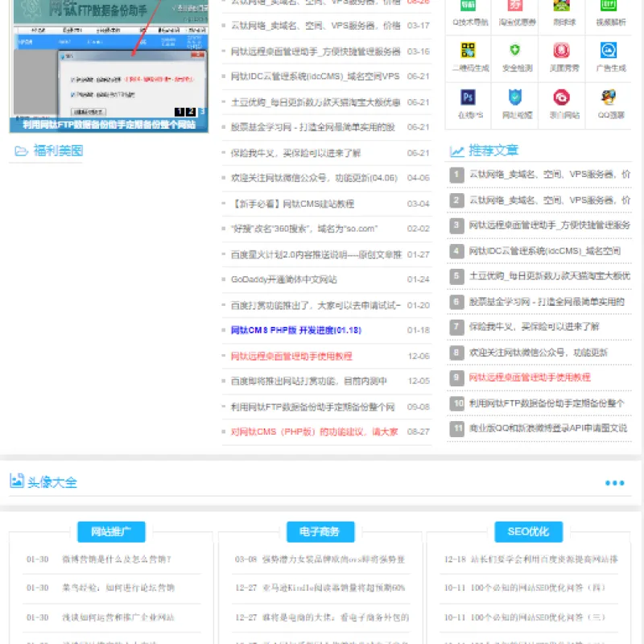Image resolution: width=644 pixels, height=644 pixels.
Task: Open recommended article 5 土豆优购
Action: [550, 276]
